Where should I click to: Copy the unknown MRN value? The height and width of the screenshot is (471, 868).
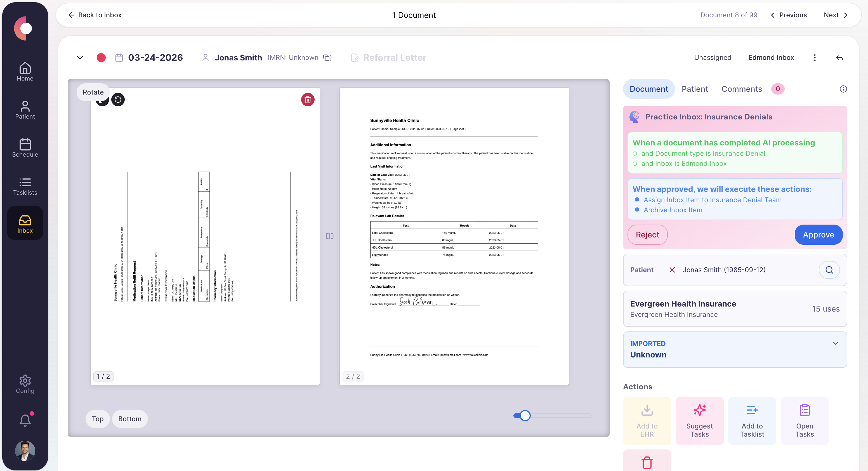[x=327, y=58]
